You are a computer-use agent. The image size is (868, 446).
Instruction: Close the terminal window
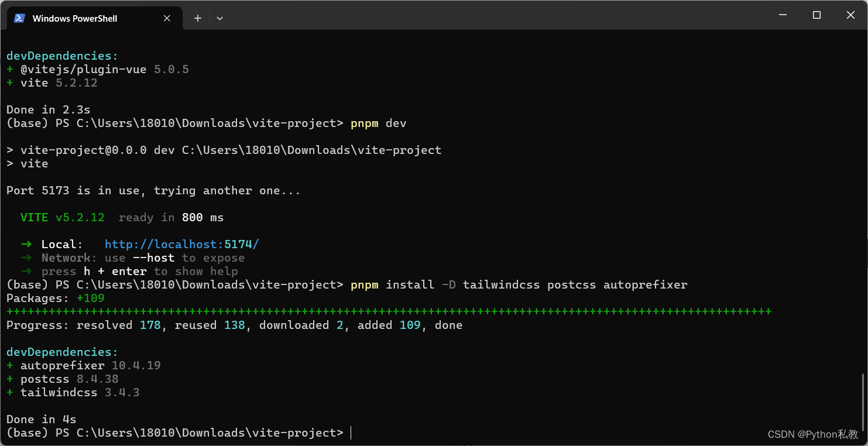(850, 15)
